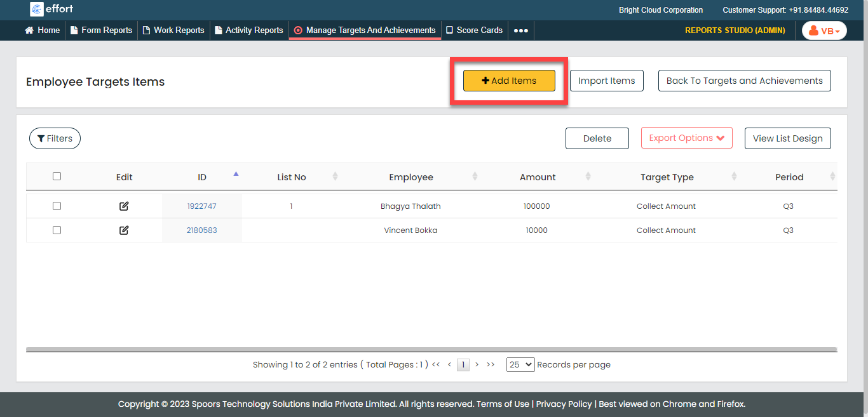
Task: Switch to the Form Reports tab
Action: (x=101, y=30)
